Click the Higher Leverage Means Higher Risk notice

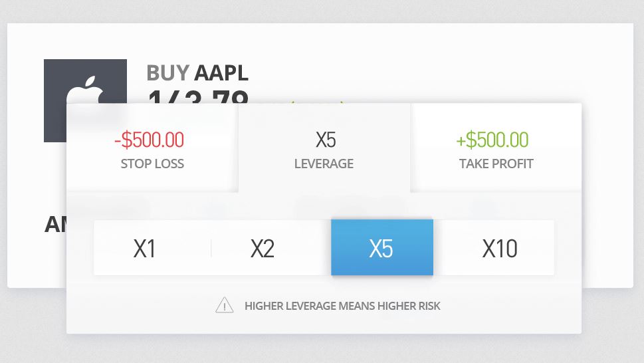pyautogui.click(x=342, y=306)
